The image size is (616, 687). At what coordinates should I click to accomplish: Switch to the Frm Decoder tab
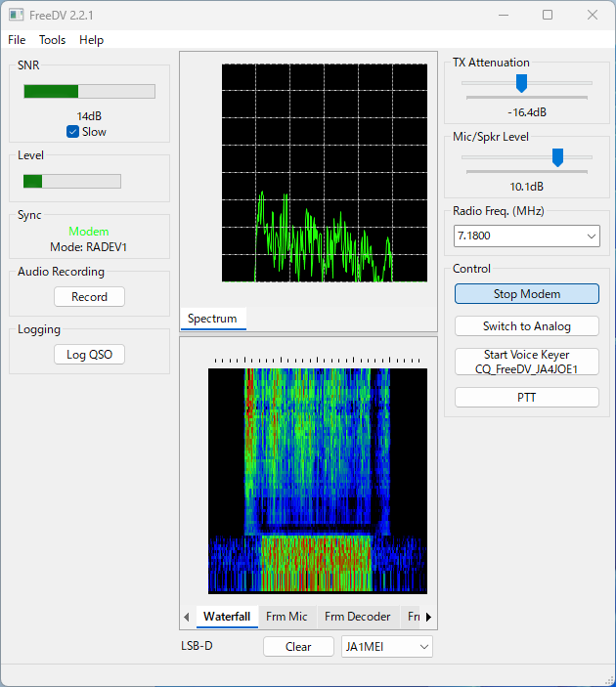coord(357,617)
